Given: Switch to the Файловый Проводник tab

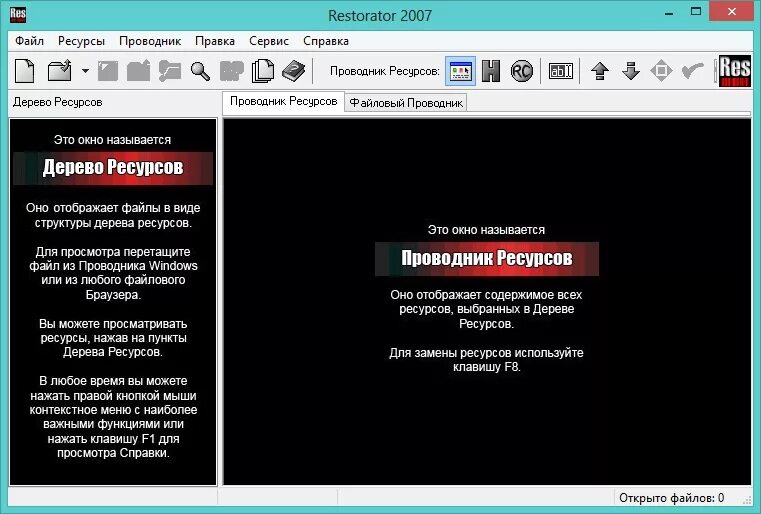Looking at the screenshot, I should [x=406, y=103].
